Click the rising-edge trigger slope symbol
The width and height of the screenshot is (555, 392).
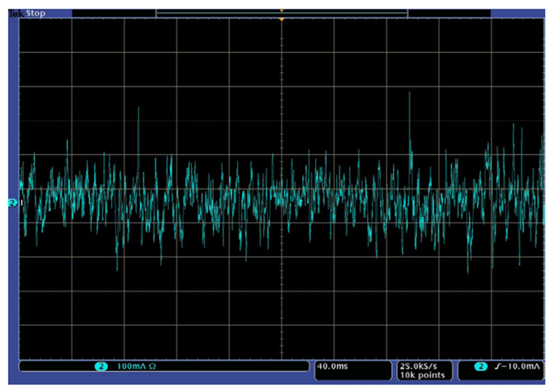[x=498, y=367]
